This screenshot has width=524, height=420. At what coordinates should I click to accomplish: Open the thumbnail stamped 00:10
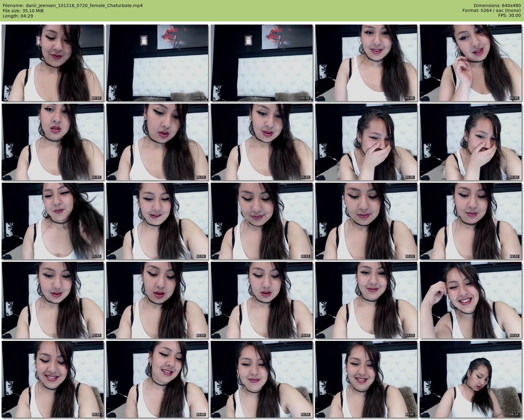tap(53, 63)
